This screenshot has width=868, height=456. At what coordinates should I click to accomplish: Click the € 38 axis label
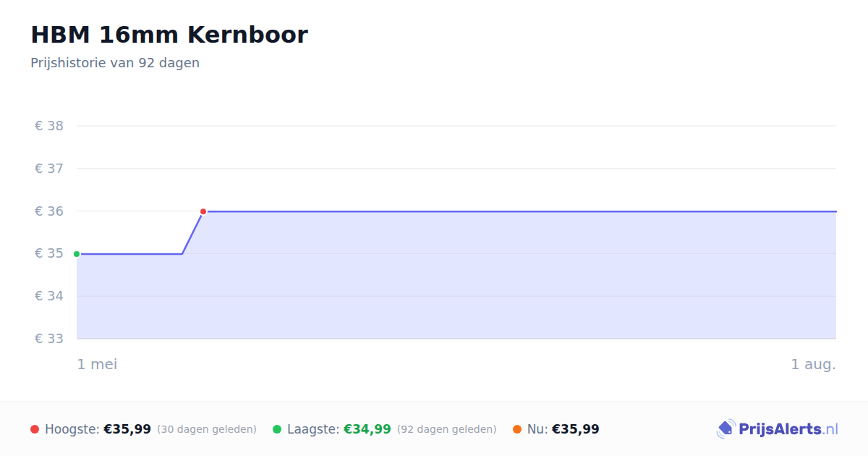pos(49,126)
